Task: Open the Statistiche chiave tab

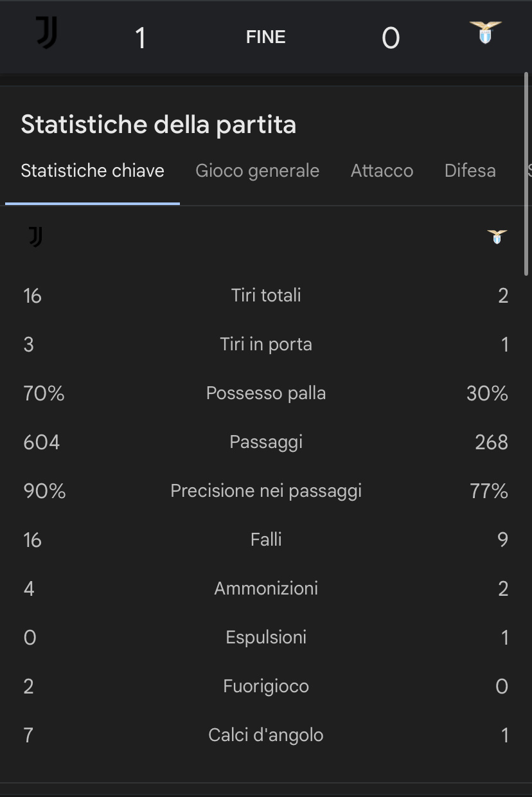Action: [x=93, y=170]
